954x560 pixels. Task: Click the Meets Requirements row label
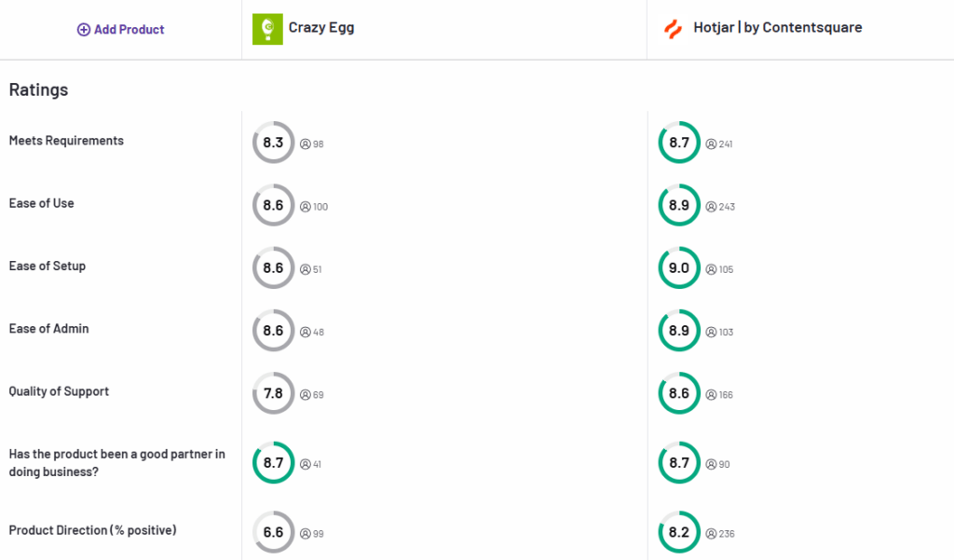[x=65, y=141]
